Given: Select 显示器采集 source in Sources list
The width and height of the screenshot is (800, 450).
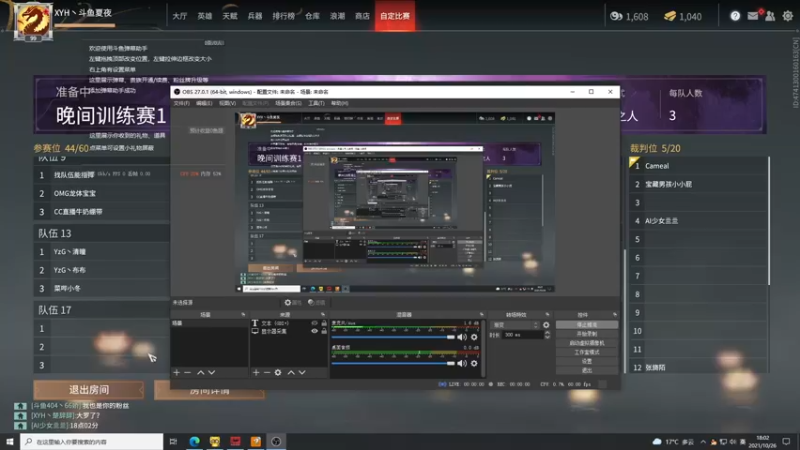Looking at the screenshot, I should coord(289,331).
